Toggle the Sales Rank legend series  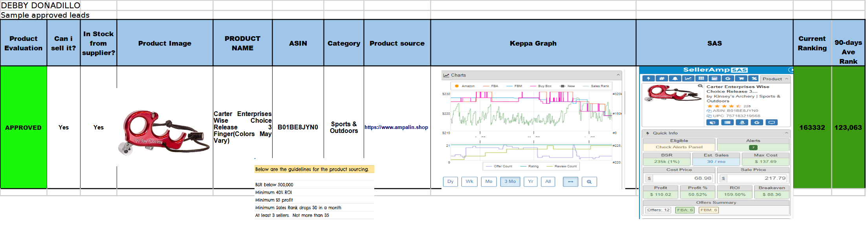[x=597, y=86]
